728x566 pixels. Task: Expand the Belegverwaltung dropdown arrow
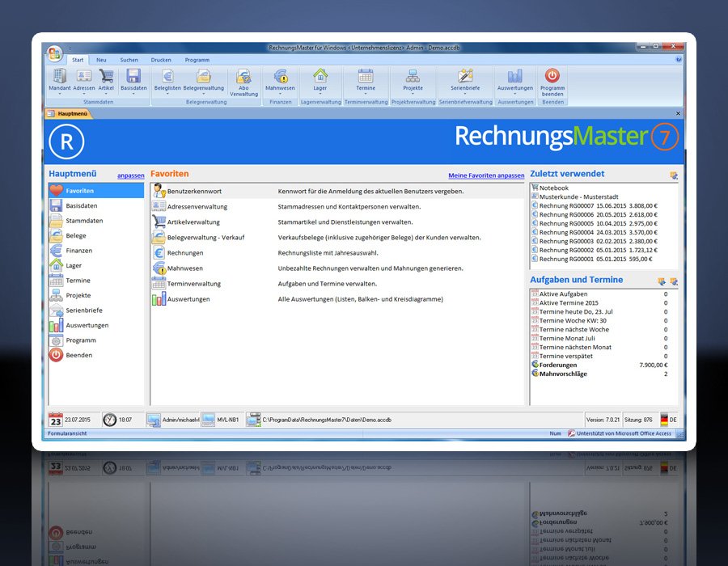[203, 94]
